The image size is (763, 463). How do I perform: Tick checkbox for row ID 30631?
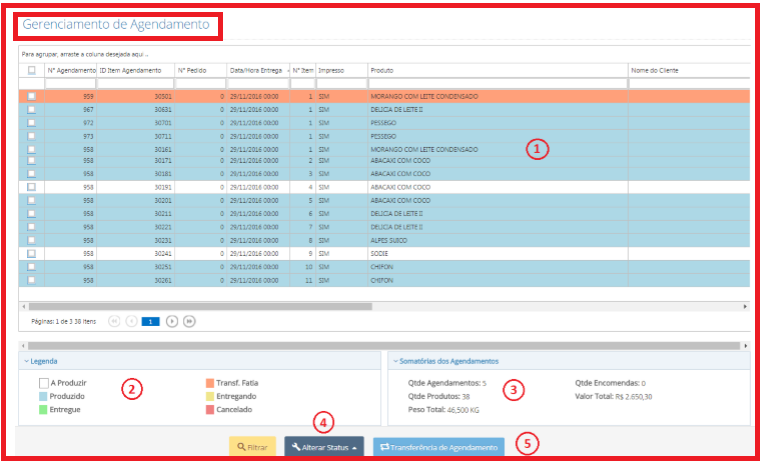click(x=32, y=110)
